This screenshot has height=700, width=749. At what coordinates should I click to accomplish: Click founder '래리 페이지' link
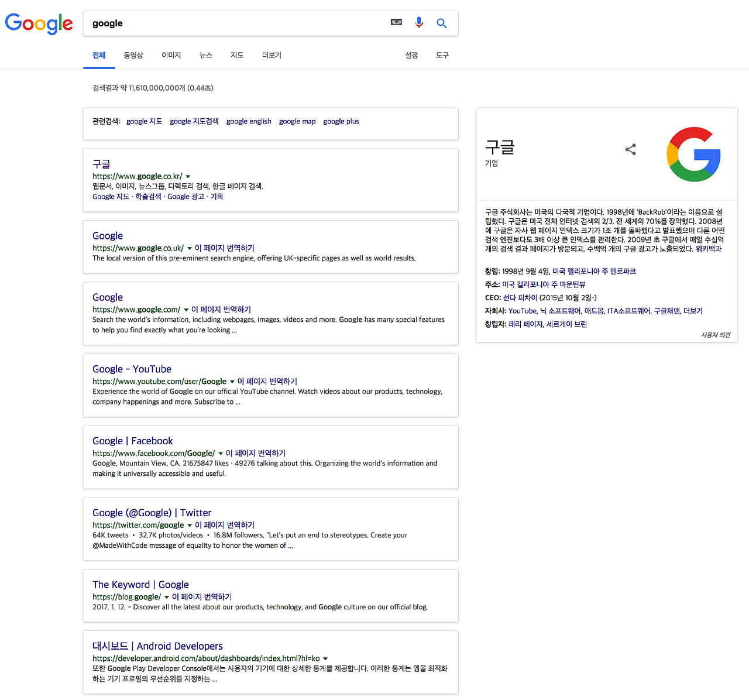525,324
